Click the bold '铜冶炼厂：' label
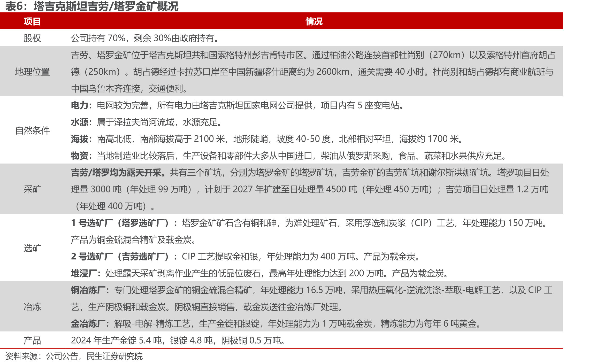 click(x=90, y=290)
